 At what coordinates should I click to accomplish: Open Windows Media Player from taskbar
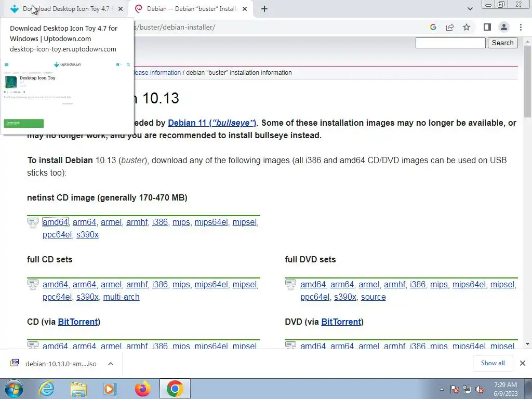tap(110, 389)
